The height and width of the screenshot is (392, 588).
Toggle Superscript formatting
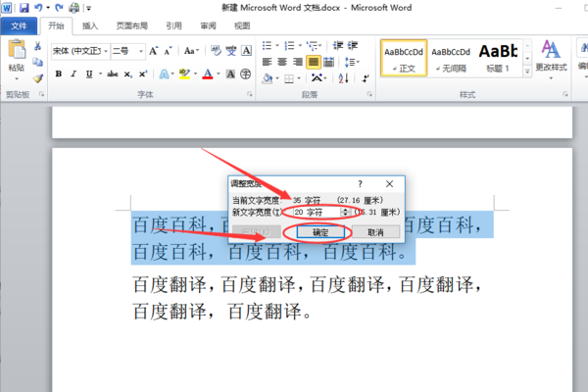[x=143, y=73]
